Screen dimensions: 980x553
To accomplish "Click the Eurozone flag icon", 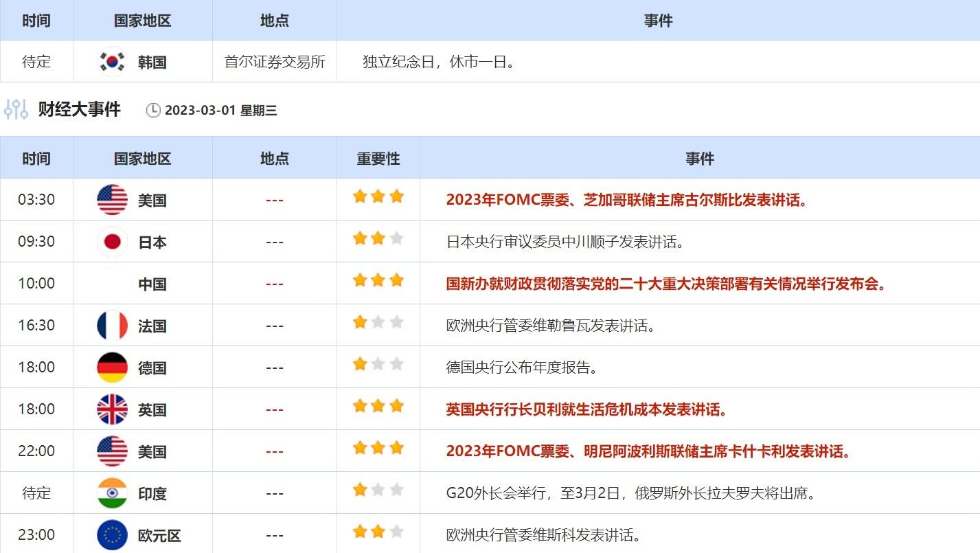I will (112, 535).
